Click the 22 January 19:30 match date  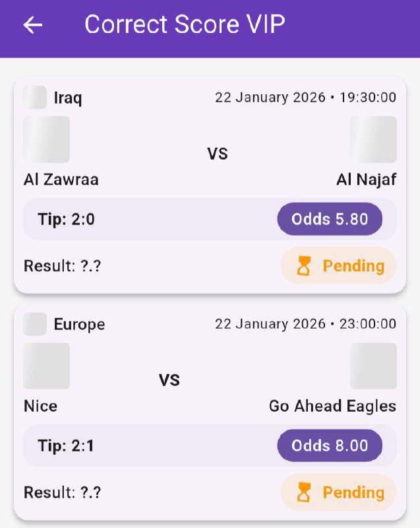click(305, 97)
